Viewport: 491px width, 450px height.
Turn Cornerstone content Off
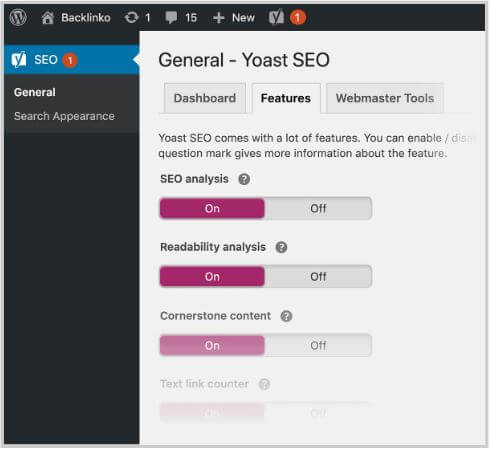(x=318, y=346)
